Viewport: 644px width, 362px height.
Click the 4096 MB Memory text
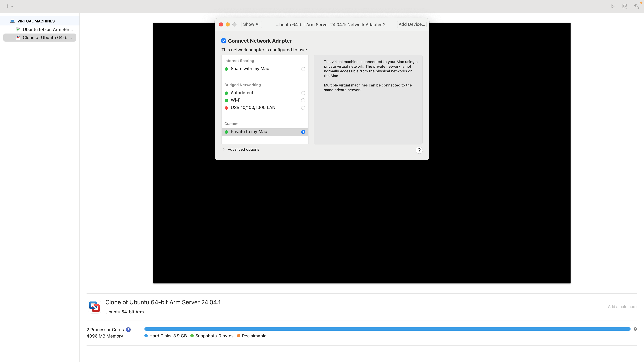[x=105, y=336]
